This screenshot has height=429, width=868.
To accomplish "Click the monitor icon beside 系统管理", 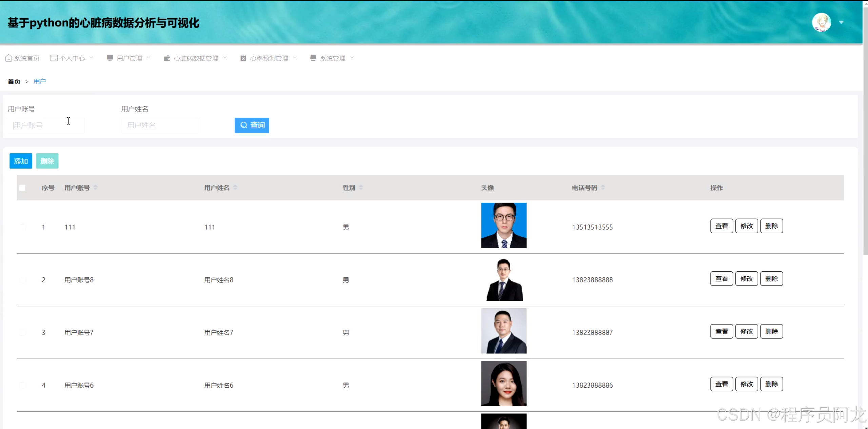I will tap(313, 58).
